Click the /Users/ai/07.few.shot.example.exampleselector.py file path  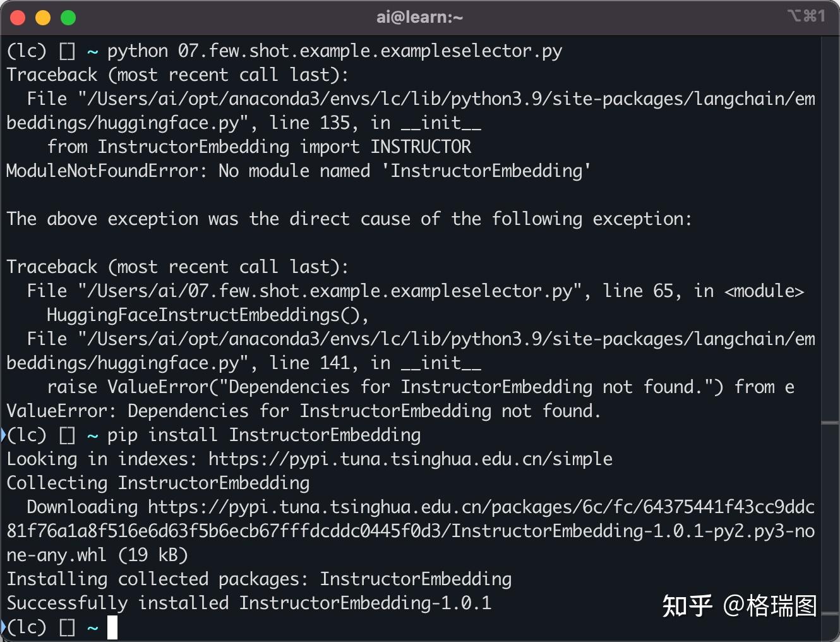click(x=330, y=291)
